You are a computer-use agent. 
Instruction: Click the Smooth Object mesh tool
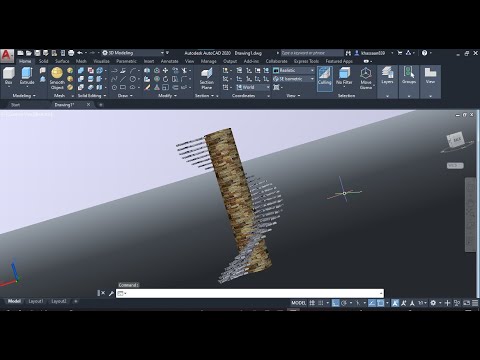(x=57, y=79)
